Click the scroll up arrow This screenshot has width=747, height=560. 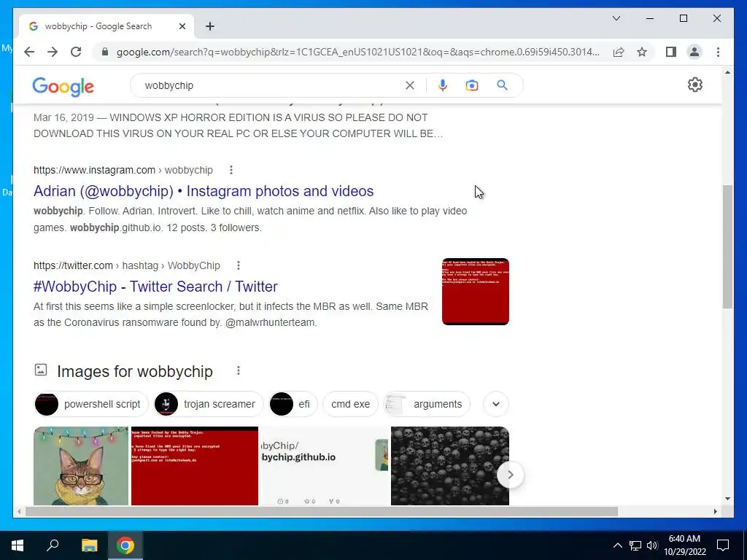[727, 72]
